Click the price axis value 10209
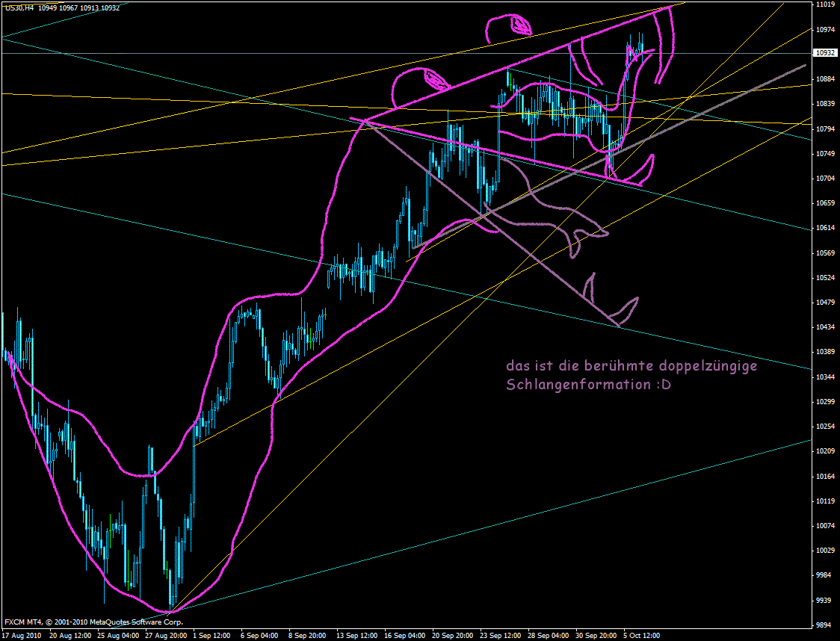The width and height of the screenshot is (840, 641). (826, 451)
